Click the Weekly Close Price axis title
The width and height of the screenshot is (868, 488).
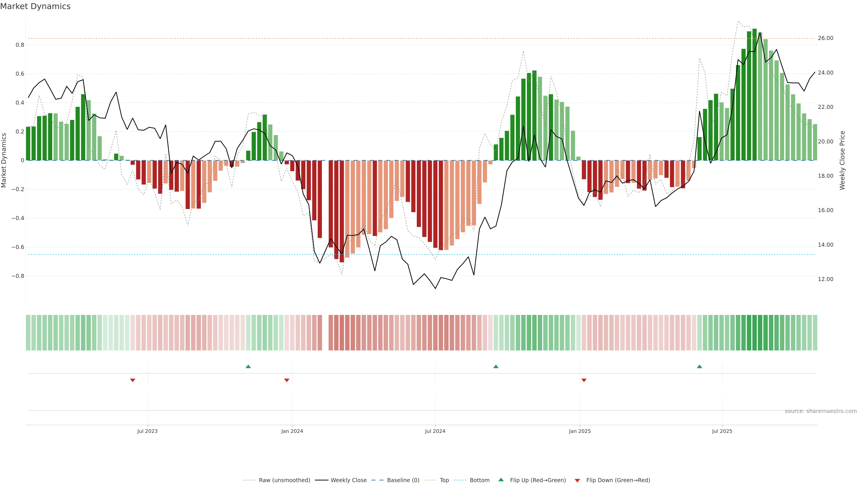(842, 160)
